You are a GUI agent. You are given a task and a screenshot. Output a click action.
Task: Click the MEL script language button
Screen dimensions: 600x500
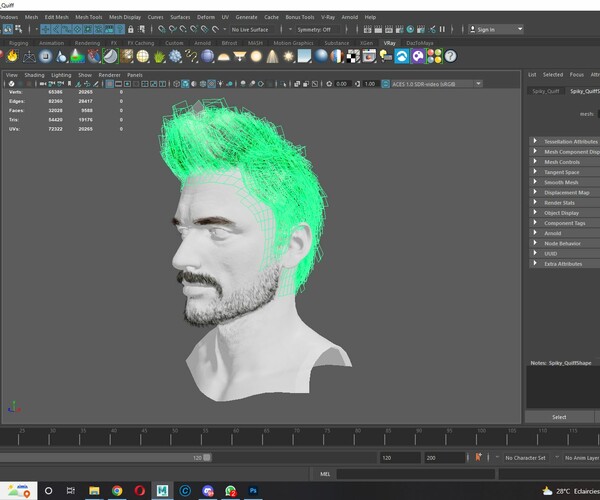(325, 474)
